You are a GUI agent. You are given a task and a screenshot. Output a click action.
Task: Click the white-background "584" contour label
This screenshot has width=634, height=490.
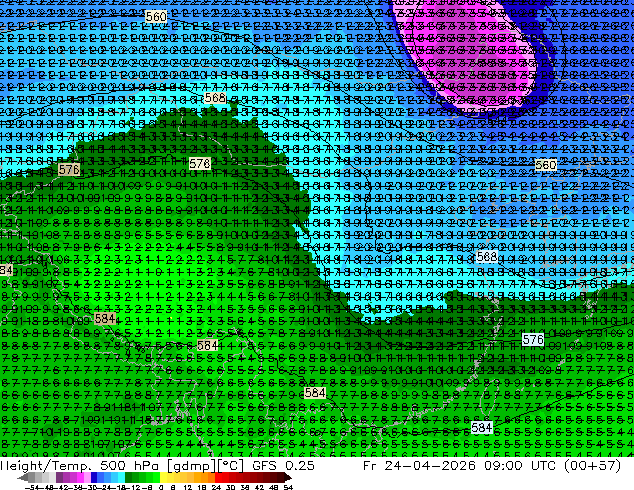pyautogui.click(x=482, y=427)
